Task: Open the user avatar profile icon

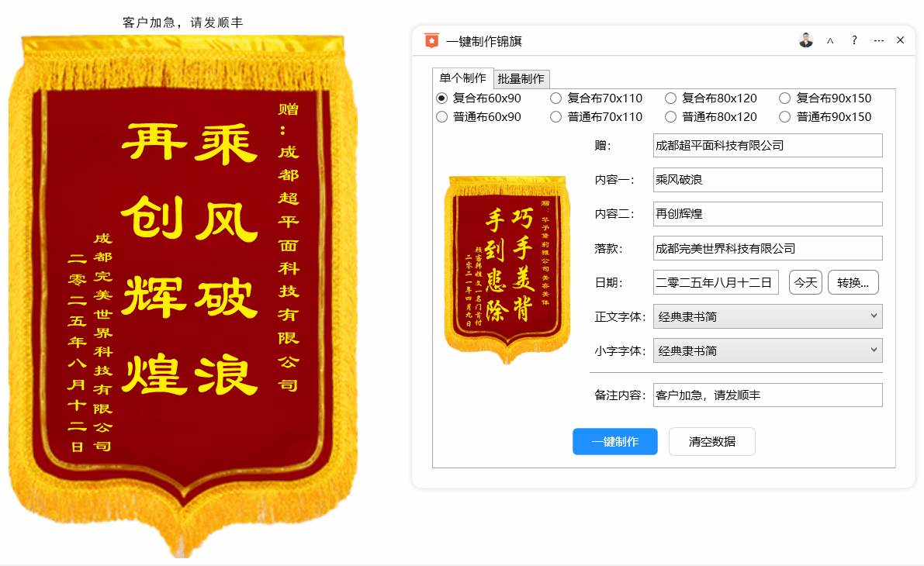Action: click(805, 40)
